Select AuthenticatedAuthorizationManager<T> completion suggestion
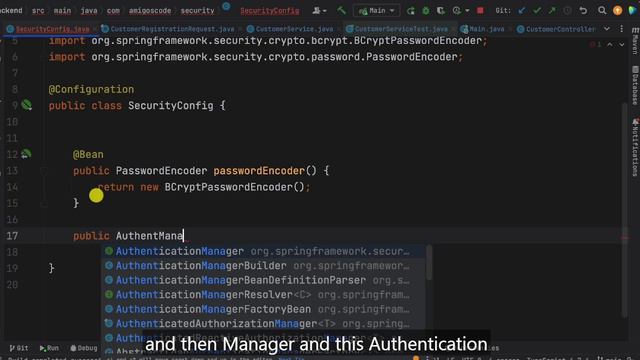 262,324
